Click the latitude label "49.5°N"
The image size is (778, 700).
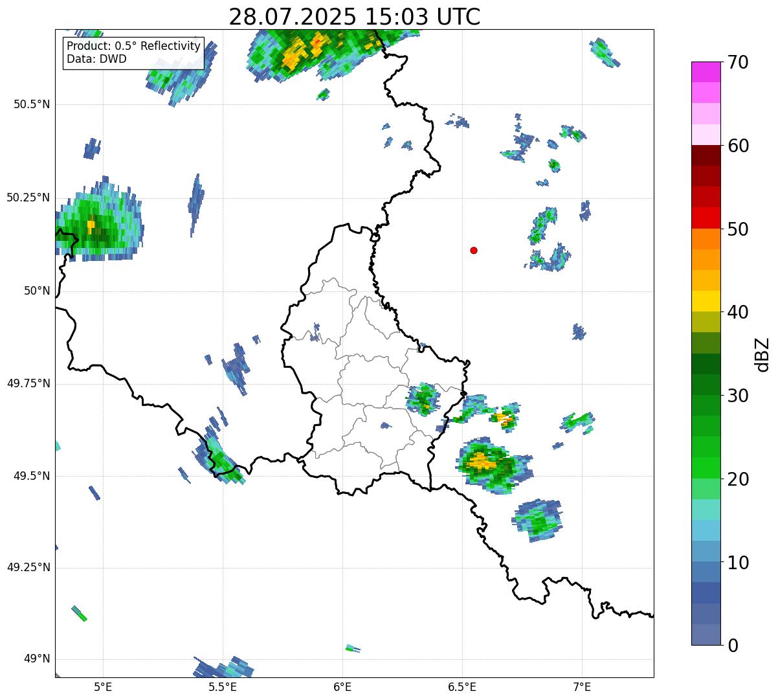point(32,476)
